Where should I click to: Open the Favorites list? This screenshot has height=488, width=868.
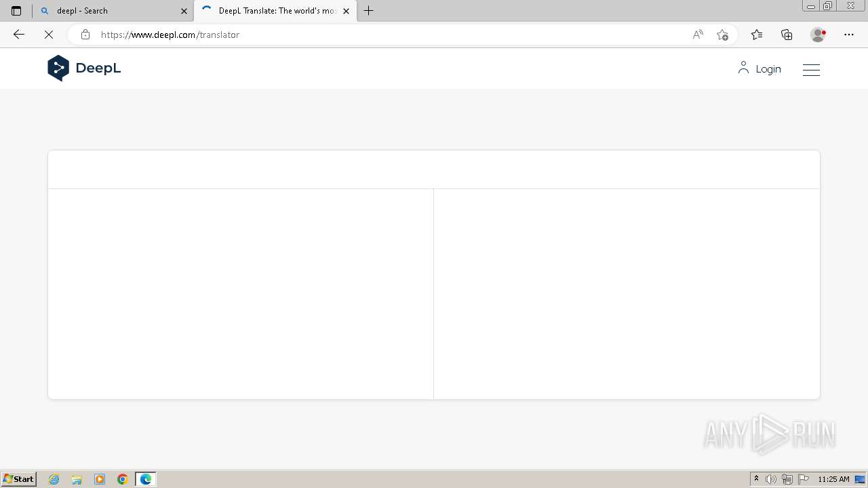757,35
